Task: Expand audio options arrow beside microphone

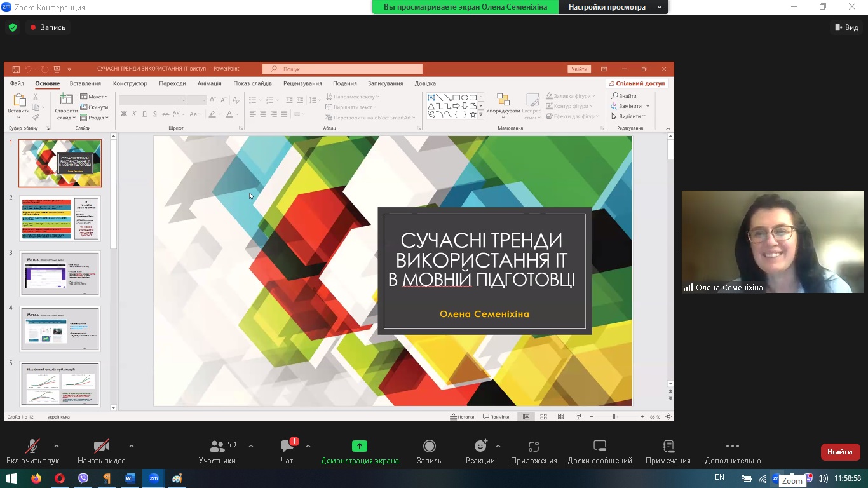Action: tap(57, 446)
